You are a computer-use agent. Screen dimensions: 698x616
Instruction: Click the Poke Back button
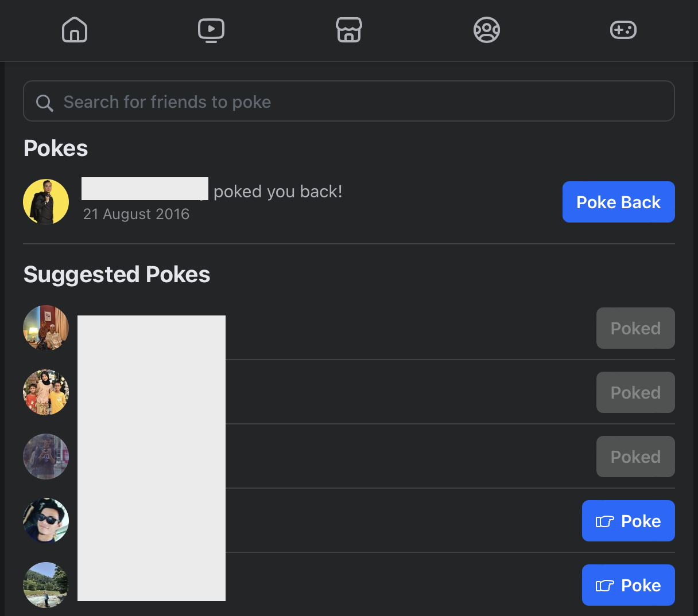[x=619, y=202]
